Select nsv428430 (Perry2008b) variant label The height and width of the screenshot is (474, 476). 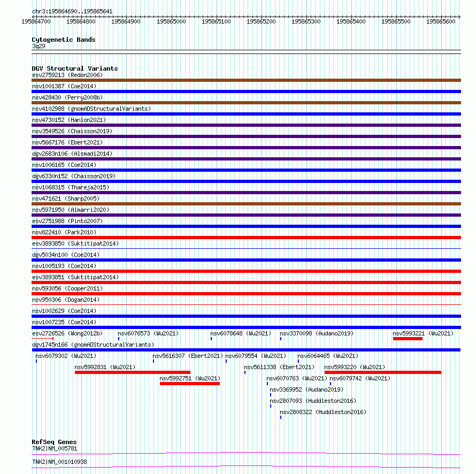[x=67, y=97]
